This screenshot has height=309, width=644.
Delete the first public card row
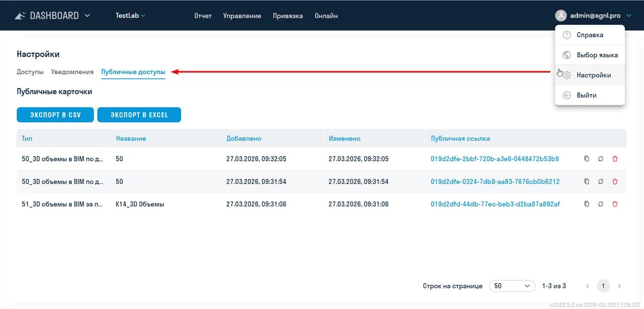pyautogui.click(x=615, y=159)
